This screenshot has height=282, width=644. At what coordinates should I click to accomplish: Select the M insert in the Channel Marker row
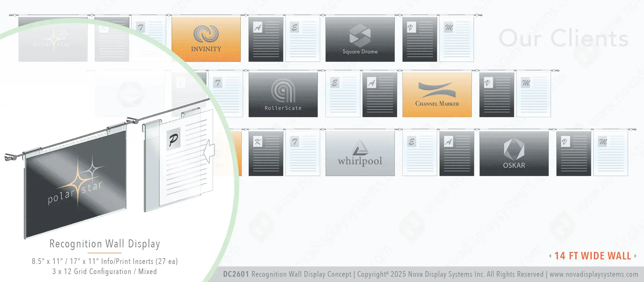pos(533,95)
